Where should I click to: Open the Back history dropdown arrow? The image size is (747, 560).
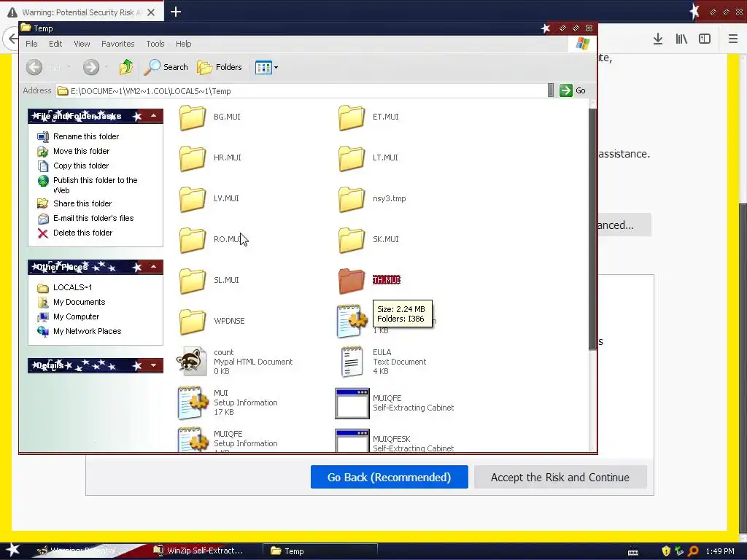[69, 67]
